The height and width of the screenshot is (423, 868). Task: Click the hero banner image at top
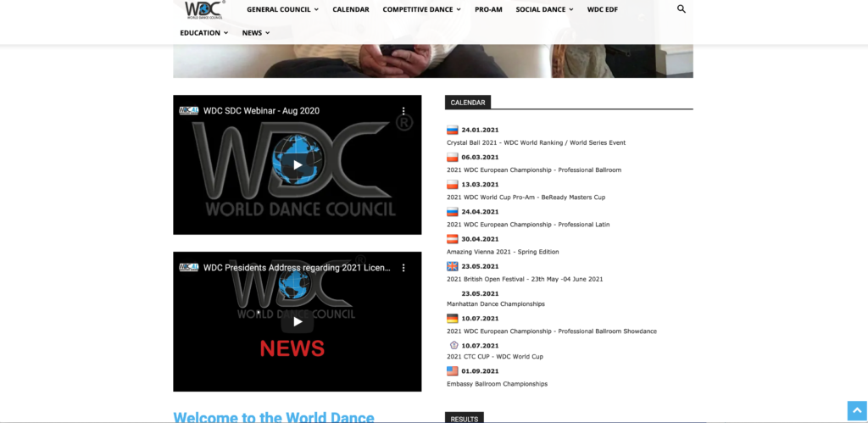click(x=433, y=61)
